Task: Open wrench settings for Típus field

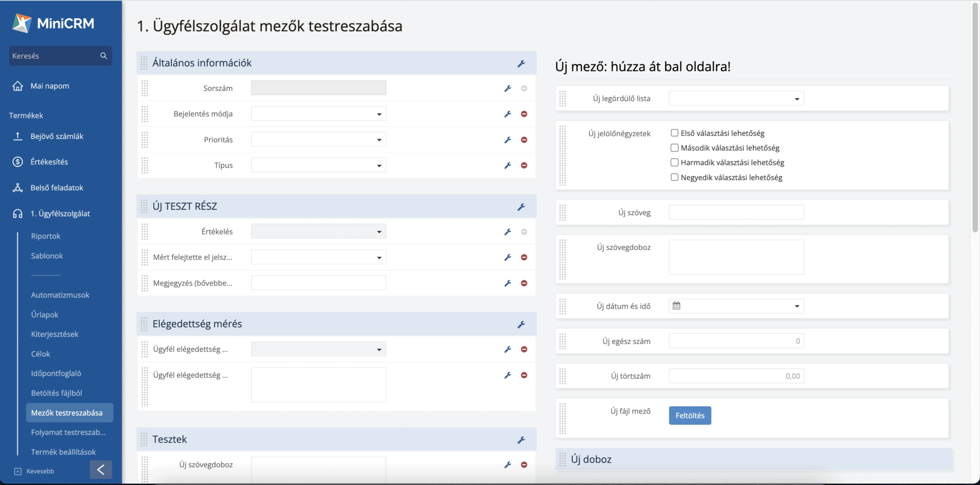Action: [507, 165]
